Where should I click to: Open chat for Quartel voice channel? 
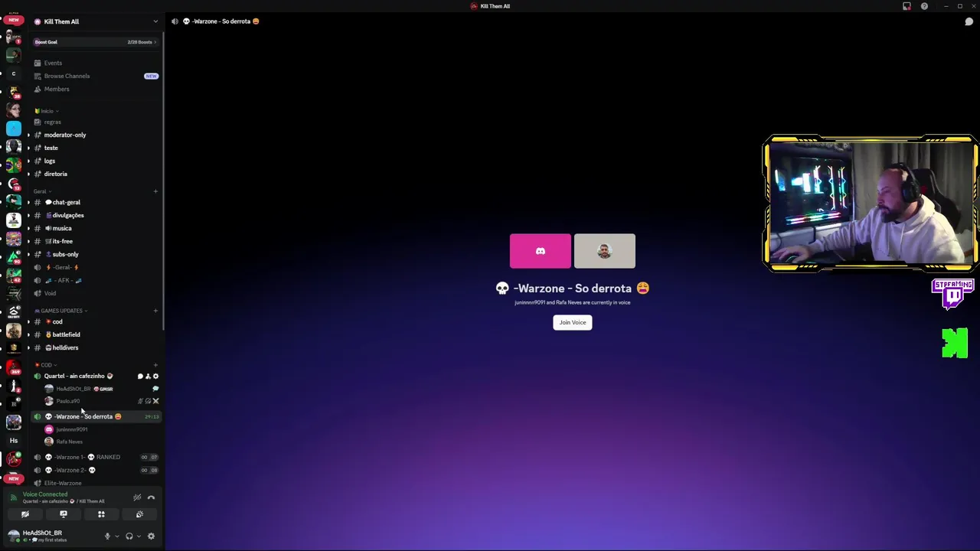click(x=140, y=376)
